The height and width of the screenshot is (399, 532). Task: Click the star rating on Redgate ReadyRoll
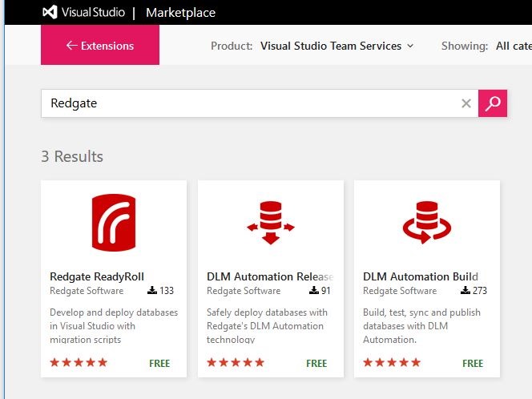[79, 363]
